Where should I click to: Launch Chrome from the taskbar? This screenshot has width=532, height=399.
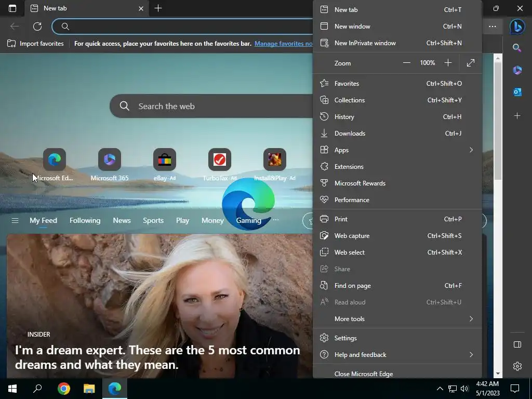pyautogui.click(x=64, y=389)
